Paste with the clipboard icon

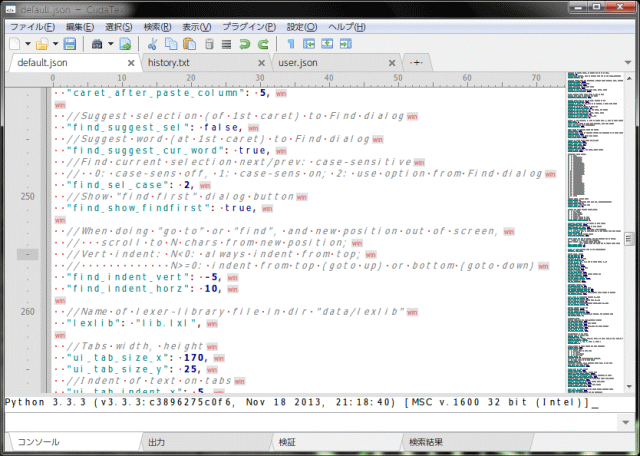[189, 44]
